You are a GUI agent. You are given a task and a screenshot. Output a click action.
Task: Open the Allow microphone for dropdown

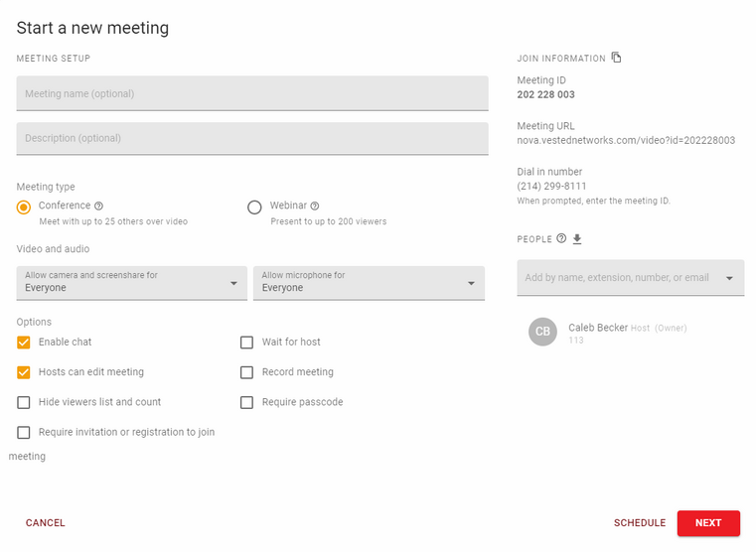coord(369,282)
